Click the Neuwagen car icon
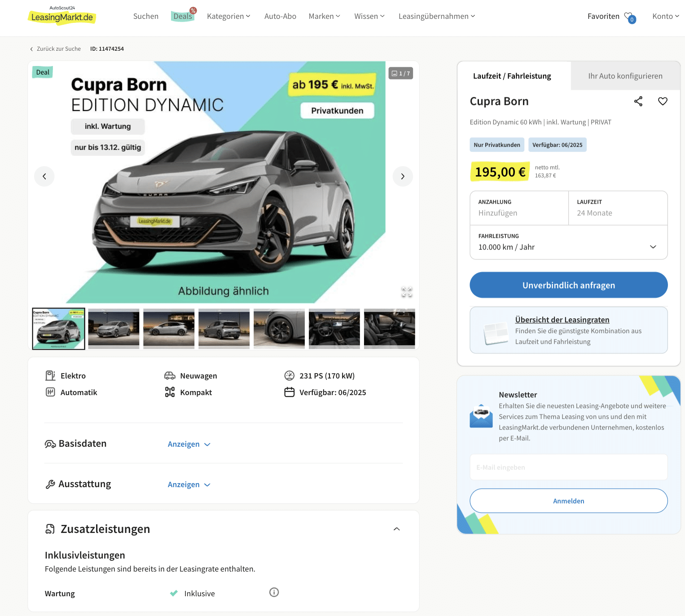 coord(170,375)
